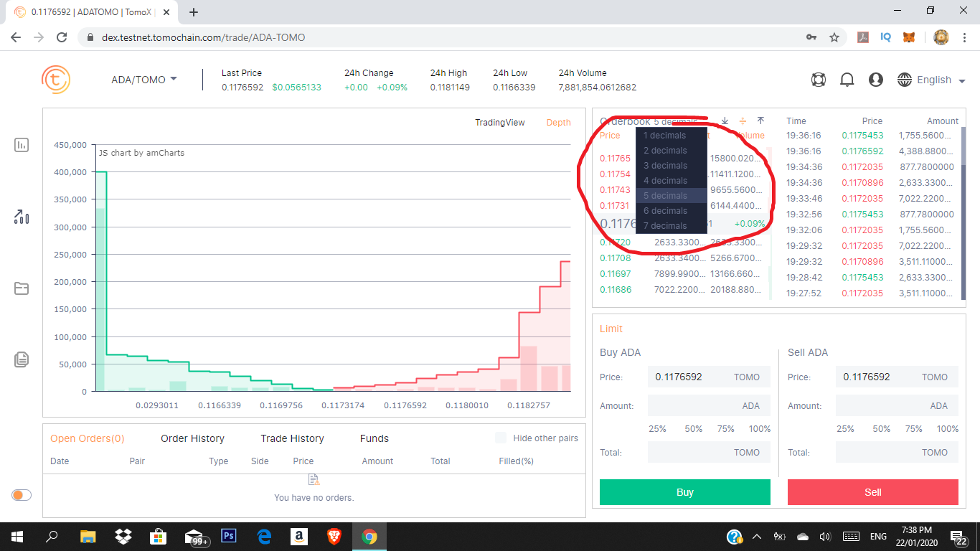The width and height of the screenshot is (980, 551).
Task: Open the MetaMask fox extension
Action: (909, 37)
